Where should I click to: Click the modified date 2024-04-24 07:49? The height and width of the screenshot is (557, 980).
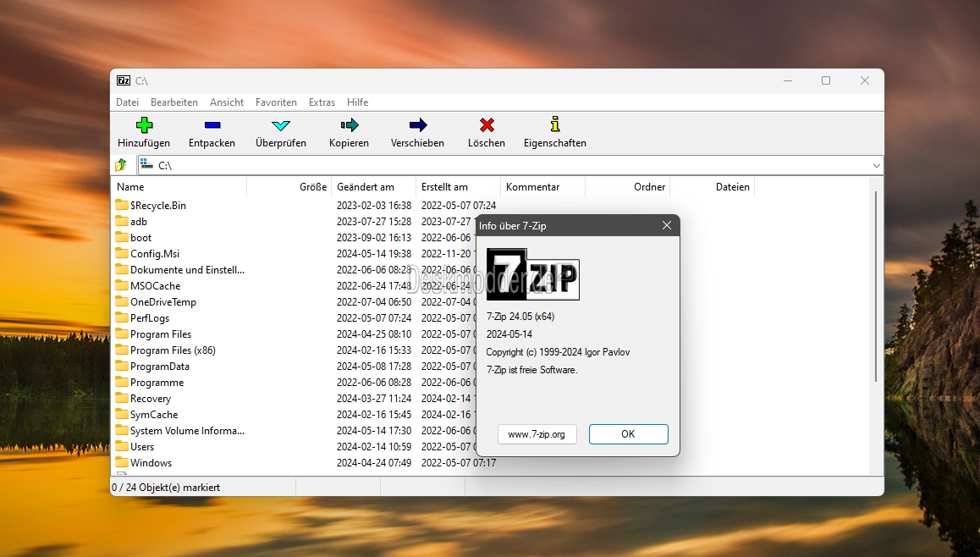(x=374, y=462)
